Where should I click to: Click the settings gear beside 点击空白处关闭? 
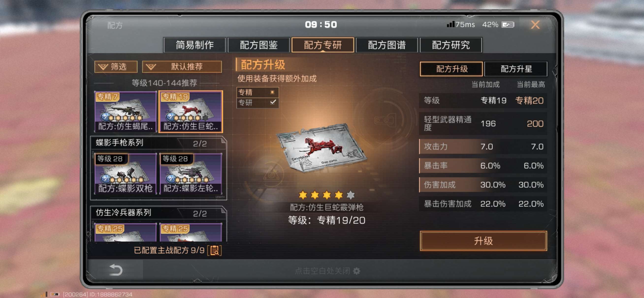click(356, 271)
